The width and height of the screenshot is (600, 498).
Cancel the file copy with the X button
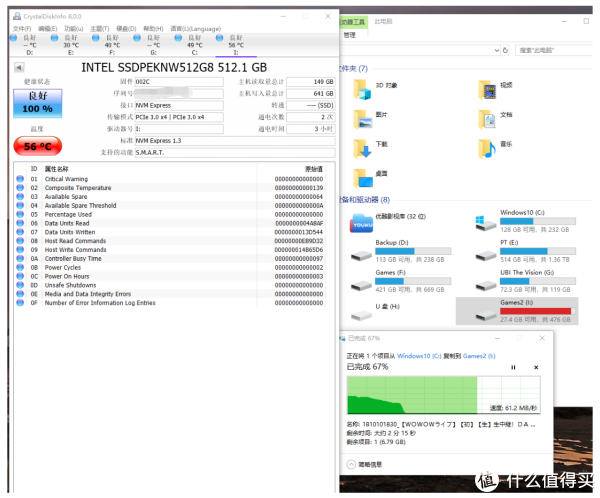(536, 368)
